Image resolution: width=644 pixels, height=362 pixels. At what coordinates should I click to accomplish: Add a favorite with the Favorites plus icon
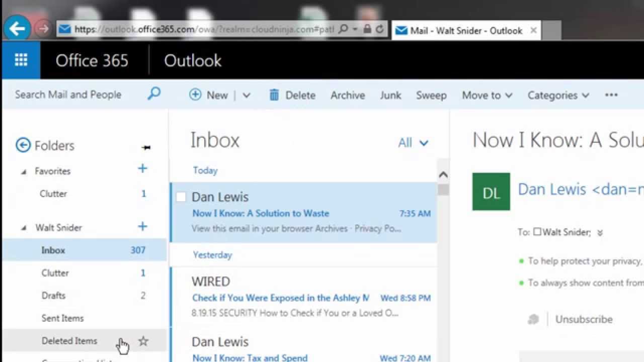click(x=142, y=169)
